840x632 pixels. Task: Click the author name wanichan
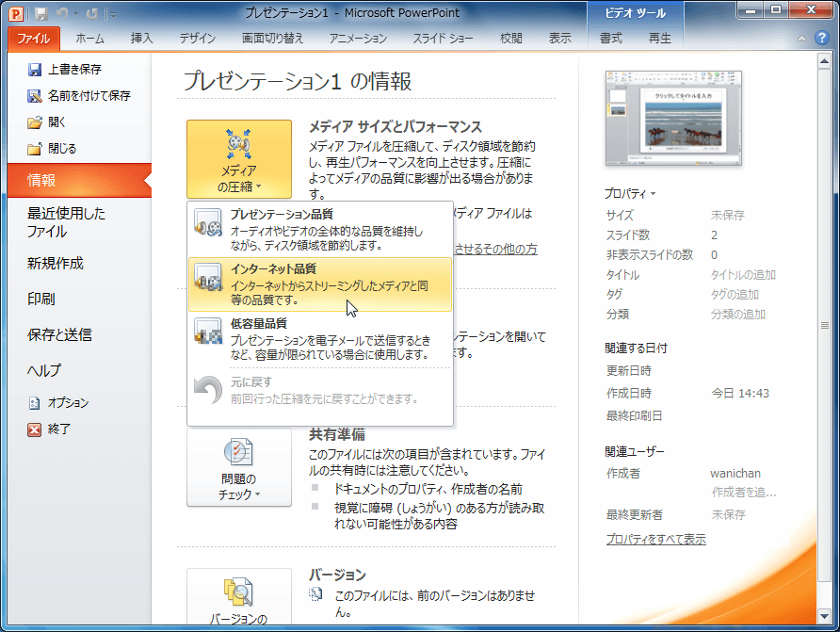735,474
